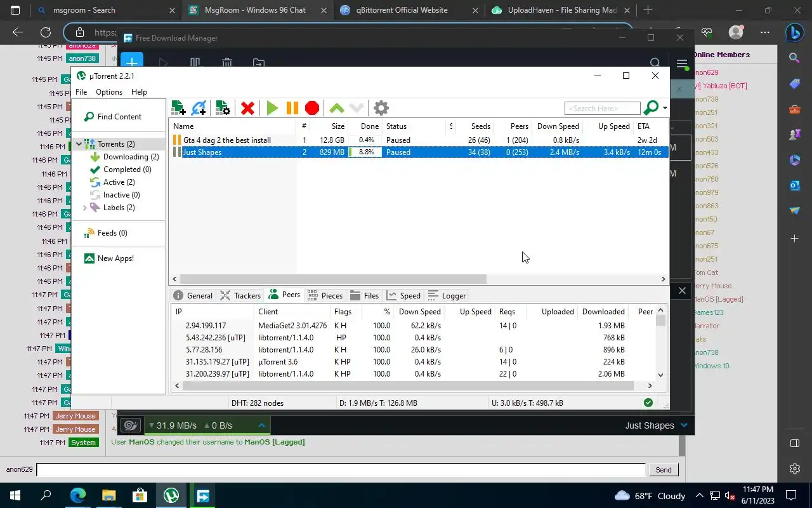
Task: Sort torrents by Size column header
Action: 329,126
